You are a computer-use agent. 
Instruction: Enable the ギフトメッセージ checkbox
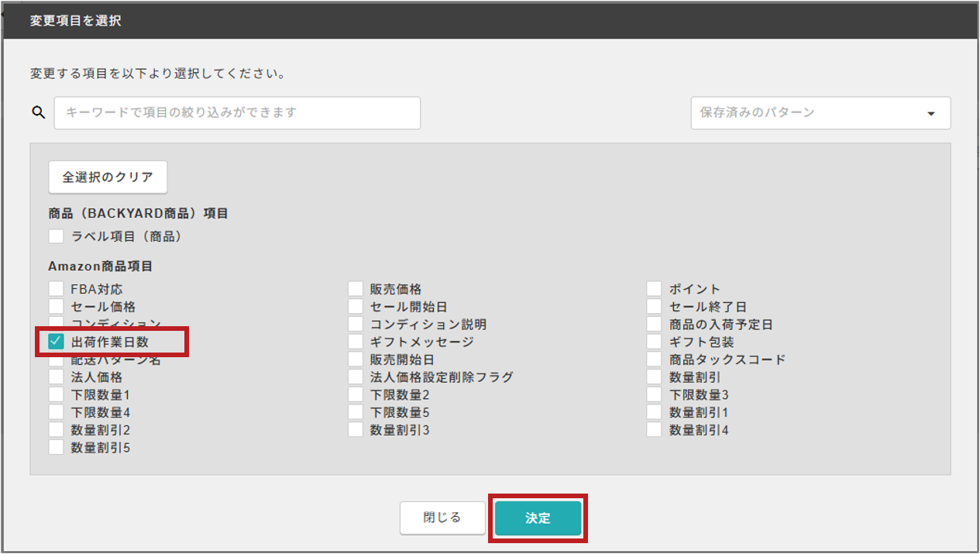tap(355, 342)
